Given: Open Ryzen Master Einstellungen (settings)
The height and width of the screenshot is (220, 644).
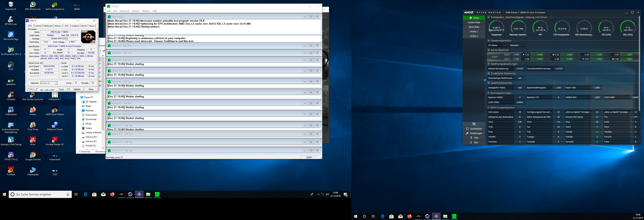Looking at the screenshot, I should [x=474, y=133].
